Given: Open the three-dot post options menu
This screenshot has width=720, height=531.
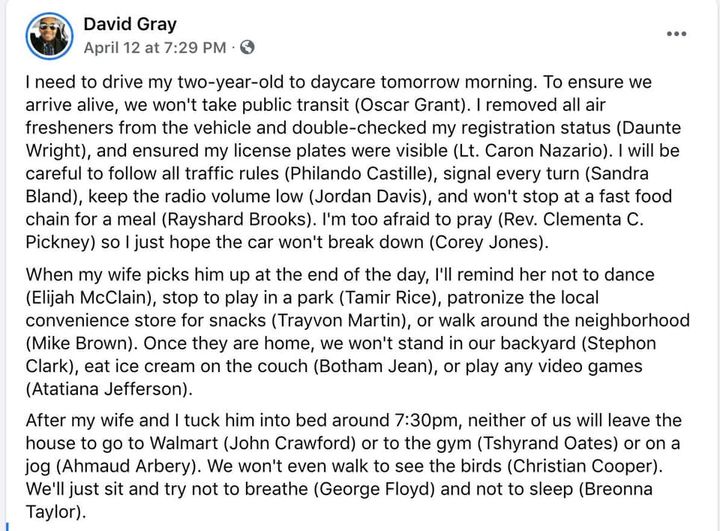Looking at the screenshot, I should tap(676, 33).
